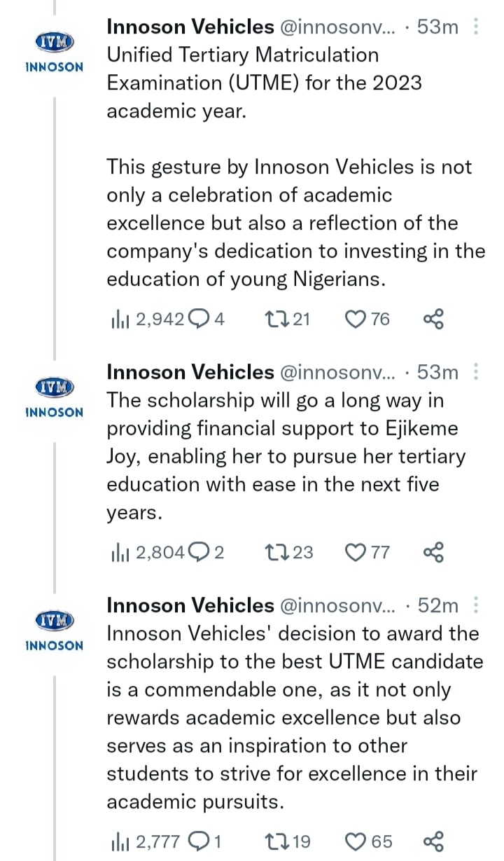Open more options on the Ejikeme Joy tweet
Image resolution: width=504 pixels, height=861 pixels.
(477, 372)
